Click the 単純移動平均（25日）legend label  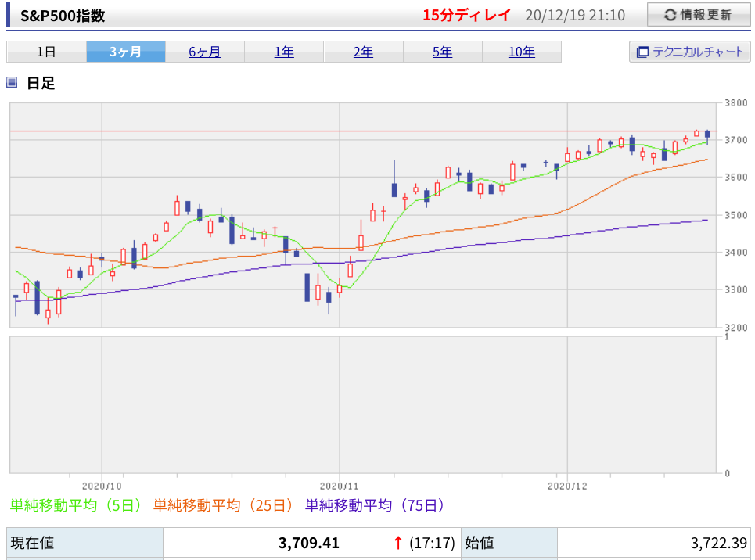224,505
